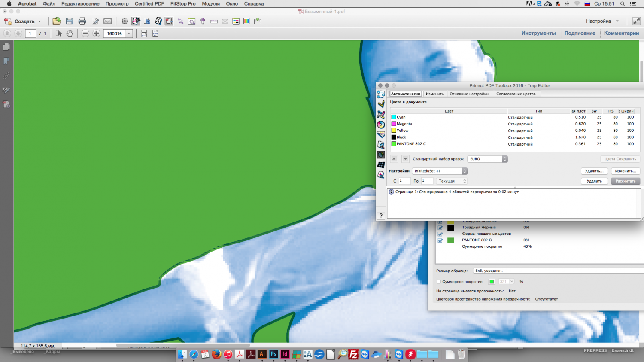Screen dimensions: 644x362
Task: Toggle the Формы плашечных цветов checkbox
Action: [x=440, y=234]
